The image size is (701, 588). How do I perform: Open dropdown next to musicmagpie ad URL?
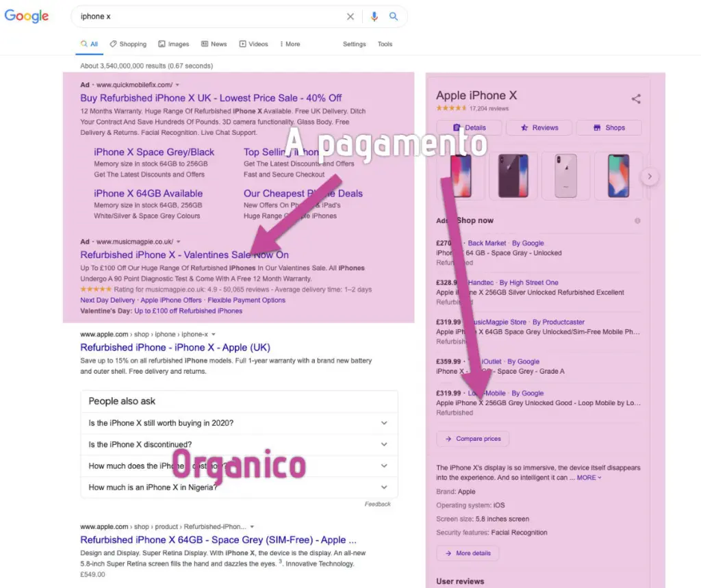click(179, 242)
